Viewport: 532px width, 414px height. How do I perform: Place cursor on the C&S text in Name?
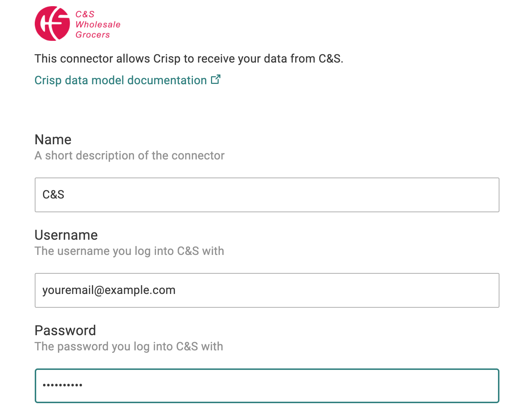pyautogui.click(x=54, y=195)
